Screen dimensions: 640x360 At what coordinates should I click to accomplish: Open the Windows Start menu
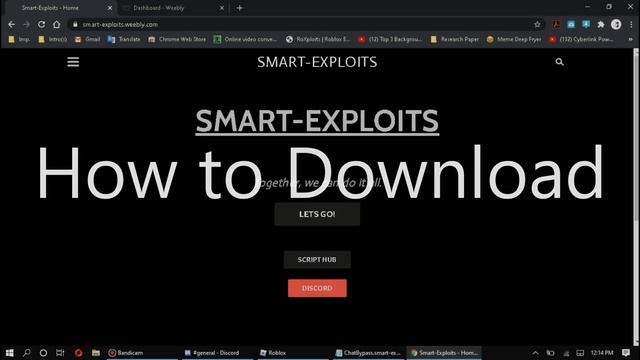[9, 353]
